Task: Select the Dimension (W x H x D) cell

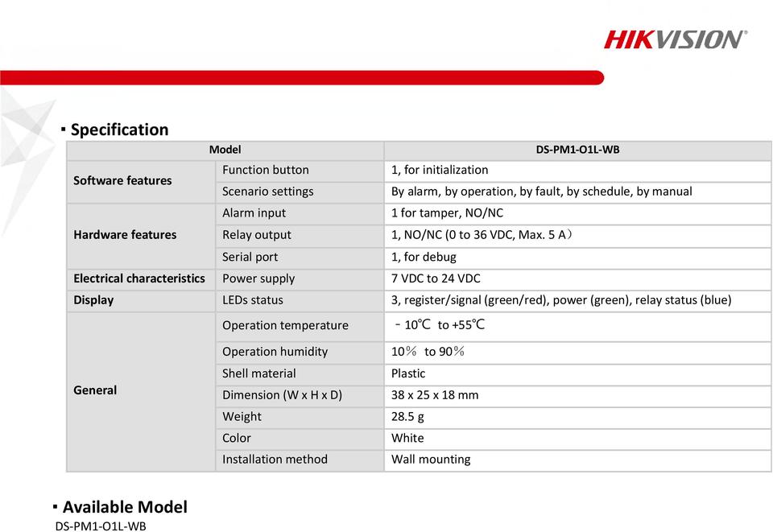Action: pos(300,395)
